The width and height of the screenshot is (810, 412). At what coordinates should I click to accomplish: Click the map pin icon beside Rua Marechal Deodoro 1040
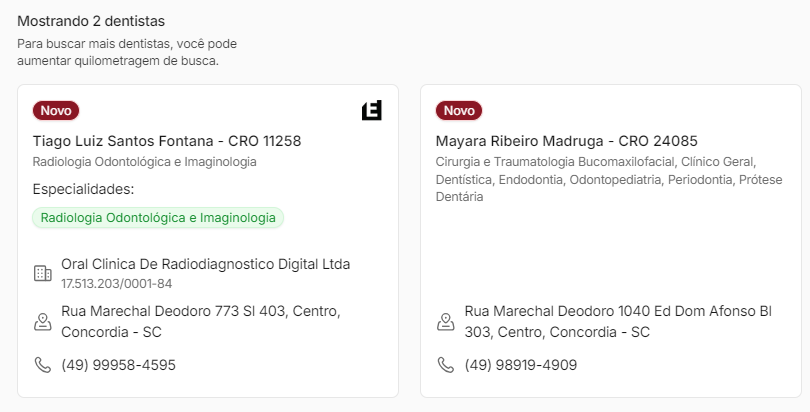pyautogui.click(x=446, y=322)
